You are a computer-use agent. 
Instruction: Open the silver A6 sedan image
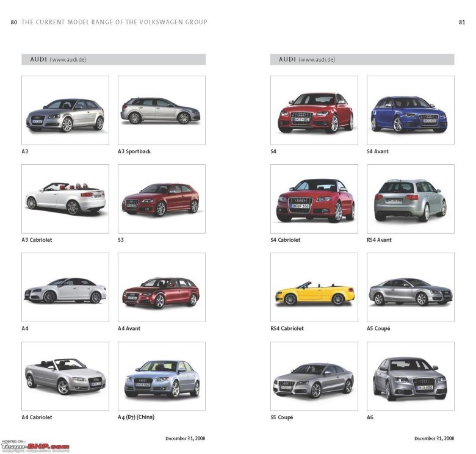pos(410,376)
